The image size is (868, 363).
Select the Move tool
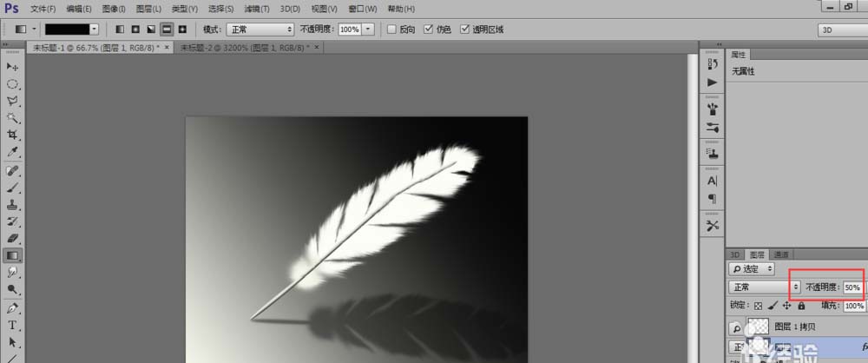click(13, 67)
